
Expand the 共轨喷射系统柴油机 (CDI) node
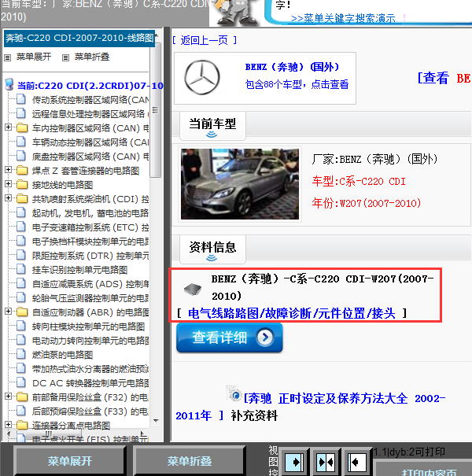click(x=9, y=198)
